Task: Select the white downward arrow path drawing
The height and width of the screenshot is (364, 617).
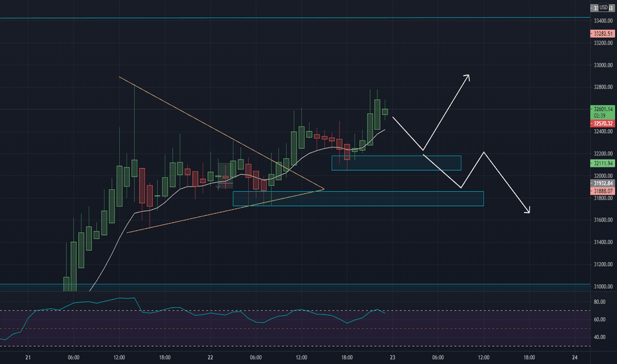Action: tap(508, 183)
